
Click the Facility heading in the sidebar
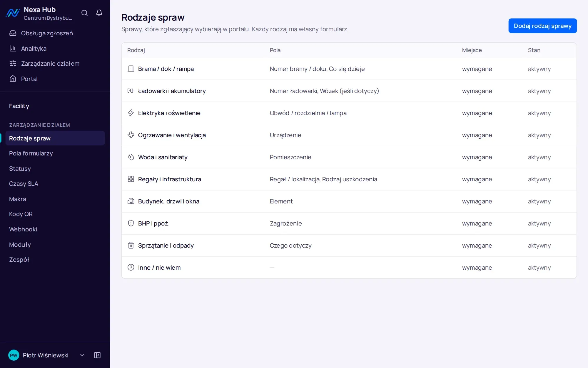(19, 106)
